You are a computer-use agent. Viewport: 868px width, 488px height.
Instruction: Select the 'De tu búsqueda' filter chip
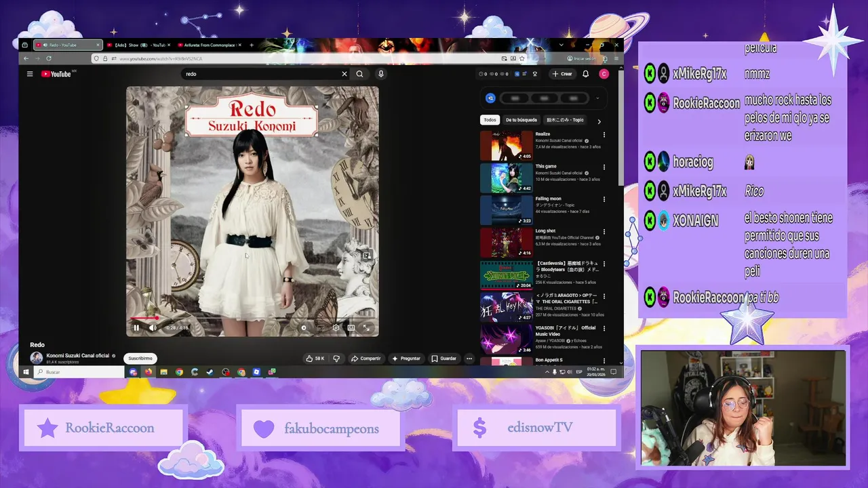(521, 120)
